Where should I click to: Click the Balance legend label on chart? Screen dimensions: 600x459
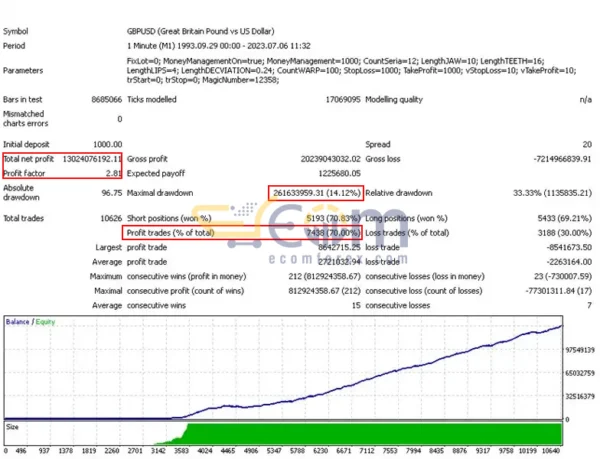click(17, 322)
